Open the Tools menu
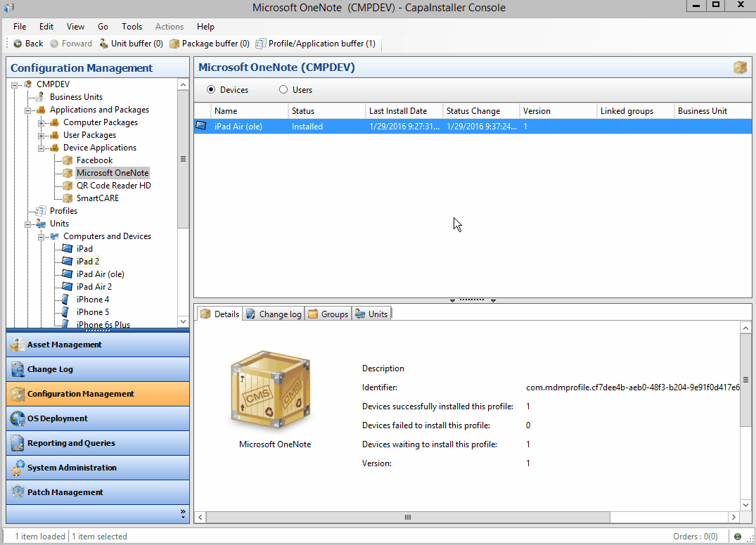Viewport: 756px width, 545px height. coord(132,27)
